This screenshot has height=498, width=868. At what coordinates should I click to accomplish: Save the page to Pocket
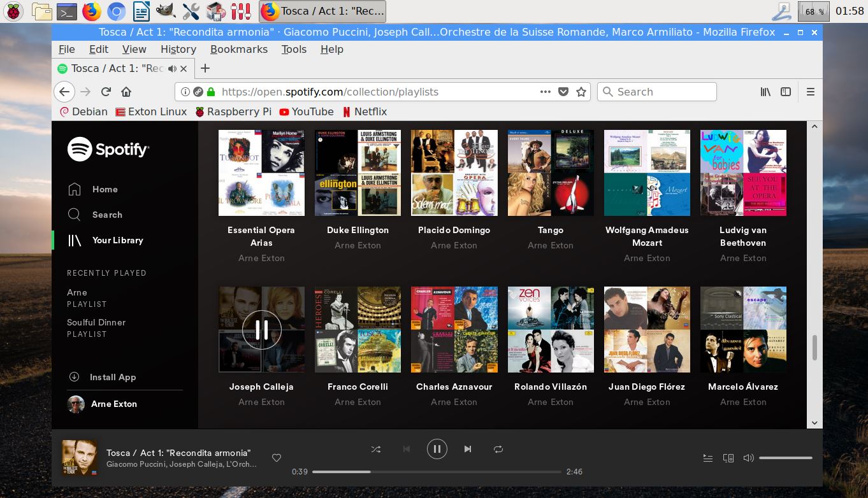coord(563,92)
